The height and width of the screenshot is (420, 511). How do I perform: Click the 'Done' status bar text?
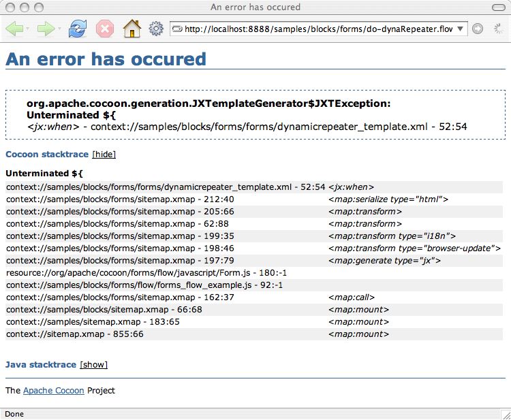click(14, 414)
